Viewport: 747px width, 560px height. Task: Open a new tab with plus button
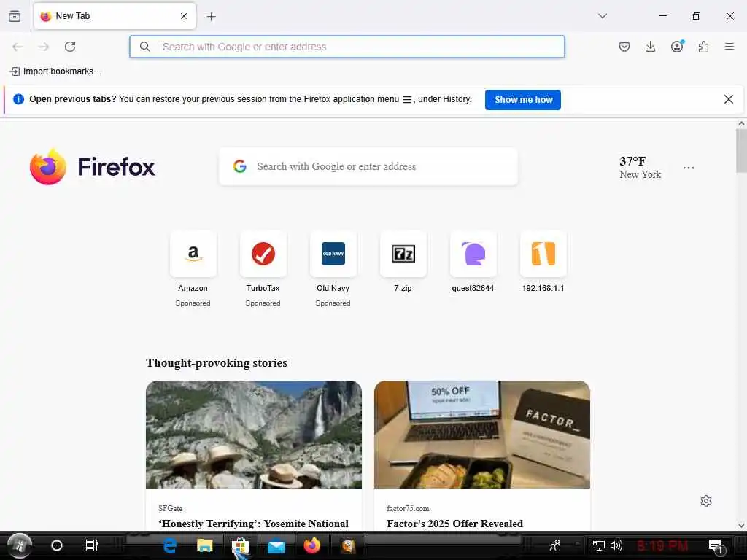(x=211, y=17)
